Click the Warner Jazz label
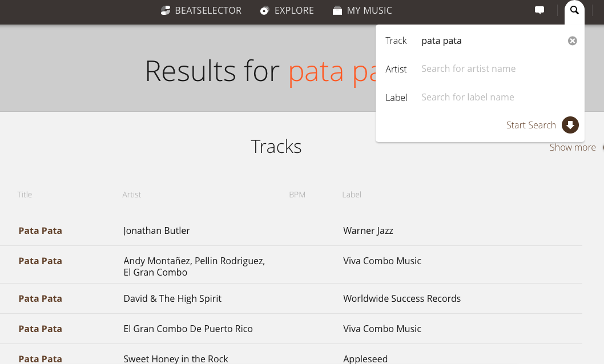 368,230
